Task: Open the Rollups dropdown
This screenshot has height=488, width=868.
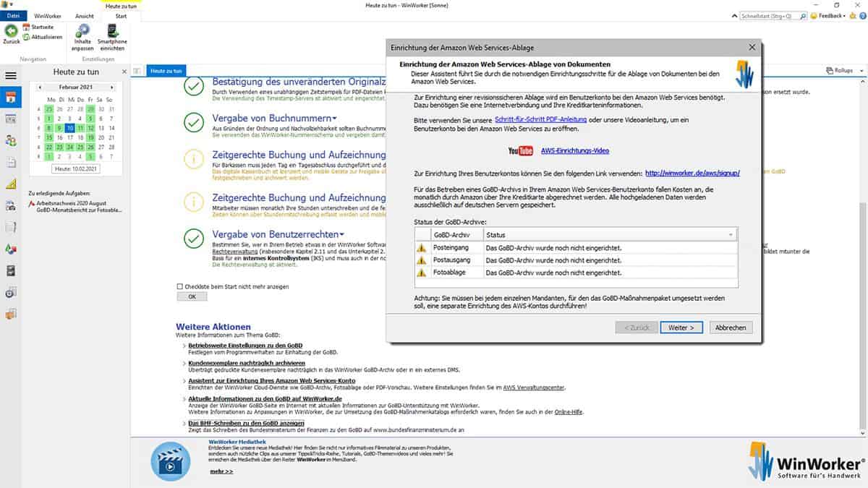Action: (843, 71)
